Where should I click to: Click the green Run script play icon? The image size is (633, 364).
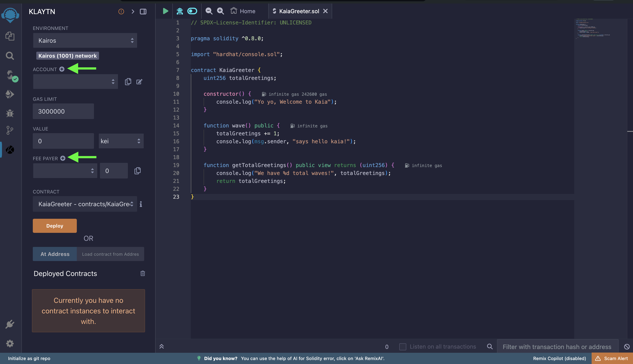pos(165,11)
